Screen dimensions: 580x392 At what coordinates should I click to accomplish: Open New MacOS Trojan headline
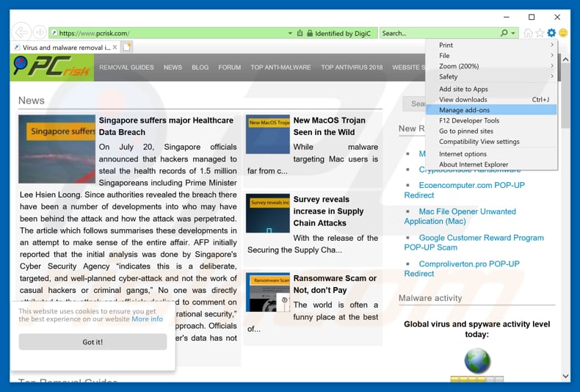pyautogui.click(x=329, y=126)
